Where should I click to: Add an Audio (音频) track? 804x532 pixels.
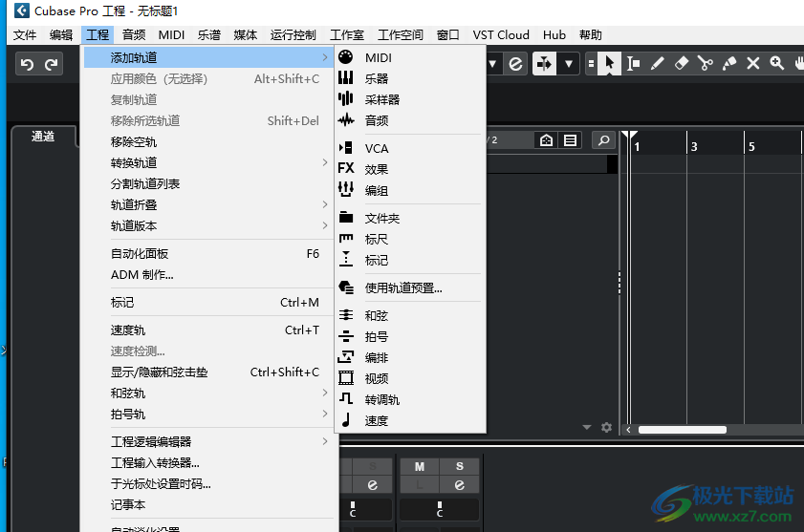coord(410,120)
